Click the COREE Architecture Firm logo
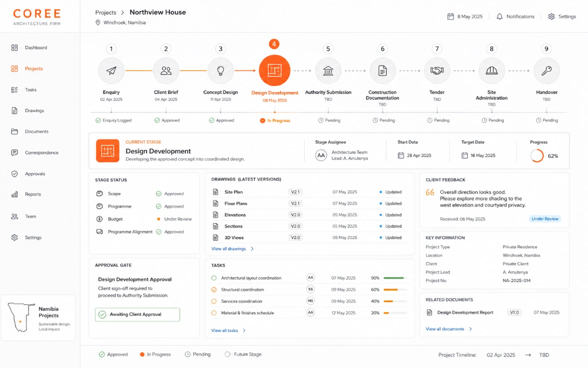Screen dimensions: 588x368 [x=37, y=17]
